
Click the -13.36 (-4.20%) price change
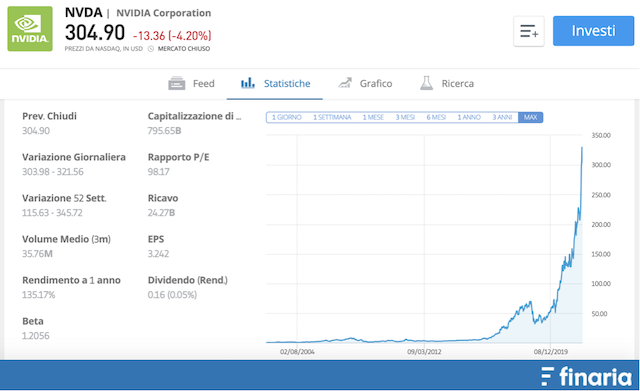pyautogui.click(x=172, y=36)
